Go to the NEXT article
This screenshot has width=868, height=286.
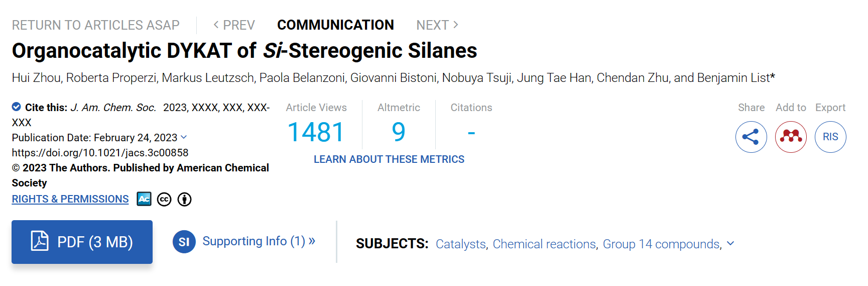click(437, 25)
